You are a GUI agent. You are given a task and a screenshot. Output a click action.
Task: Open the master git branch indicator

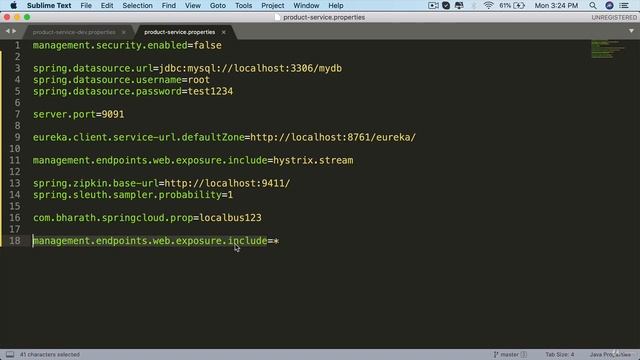[x=509, y=354]
